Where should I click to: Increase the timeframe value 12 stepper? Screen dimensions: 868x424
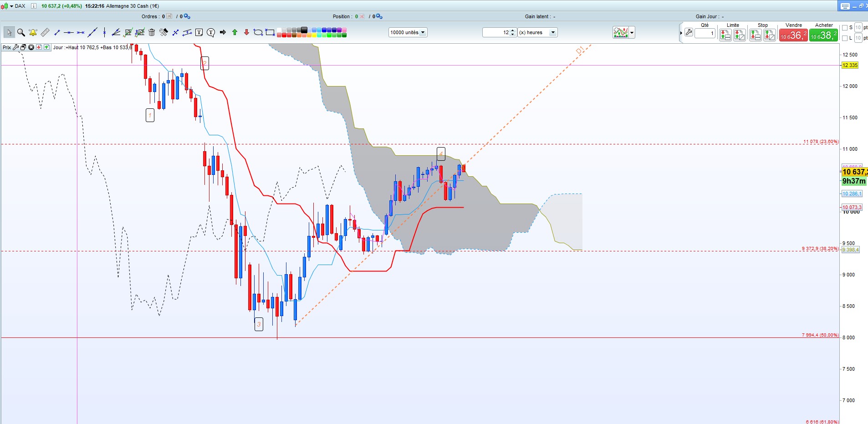pos(513,31)
